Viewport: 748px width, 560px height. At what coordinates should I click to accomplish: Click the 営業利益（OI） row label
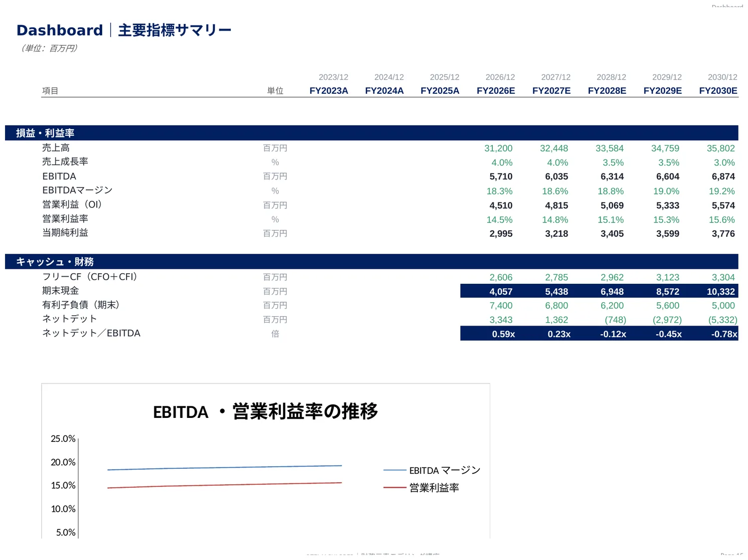[x=73, y=204]
